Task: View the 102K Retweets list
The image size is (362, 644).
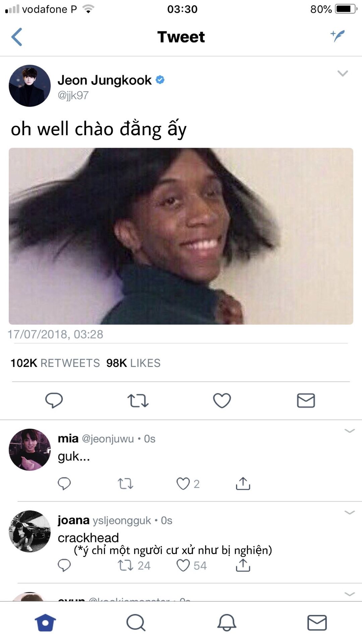Action: tap(55, 363)
